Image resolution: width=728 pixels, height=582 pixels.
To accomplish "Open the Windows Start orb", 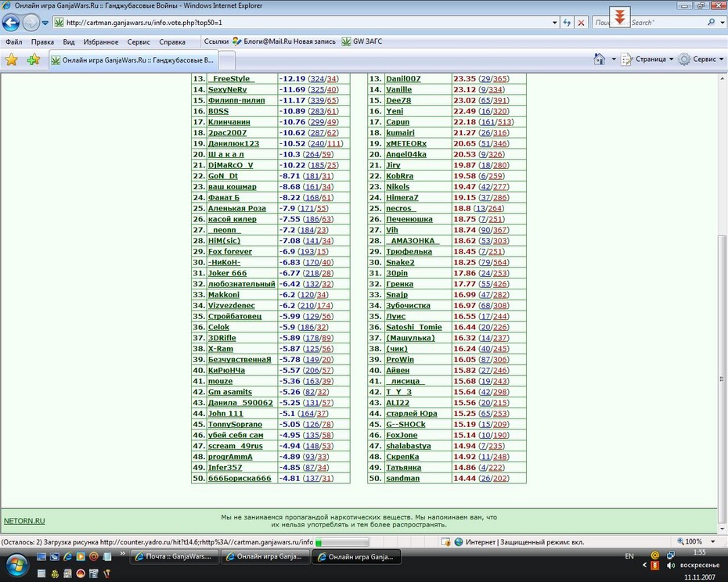I will [x=16, y=566].
